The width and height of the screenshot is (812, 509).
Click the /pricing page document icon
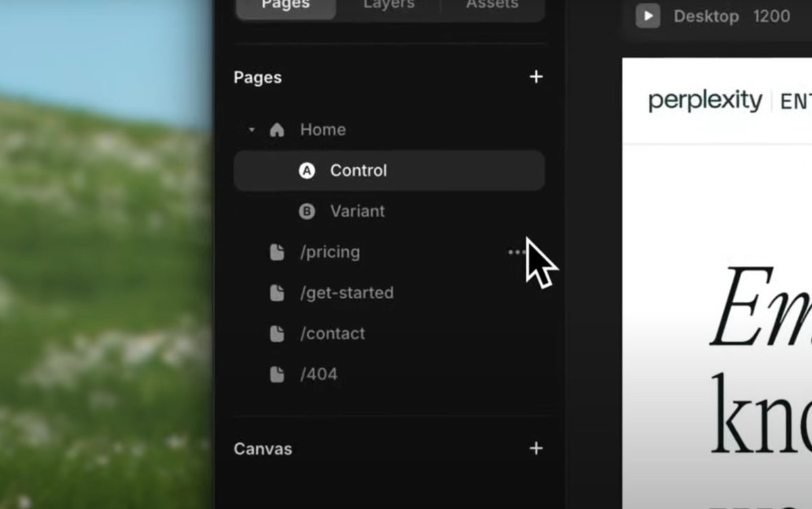coord(277,251)
